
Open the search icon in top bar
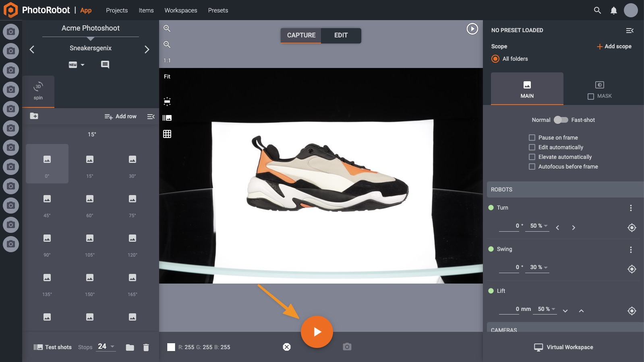pos(597,10)
